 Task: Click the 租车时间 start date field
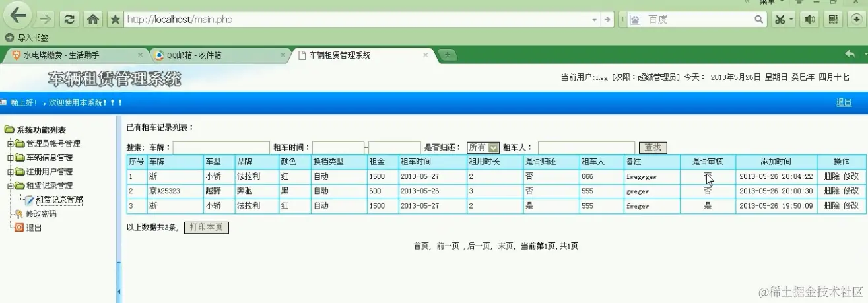pos(339,147)
